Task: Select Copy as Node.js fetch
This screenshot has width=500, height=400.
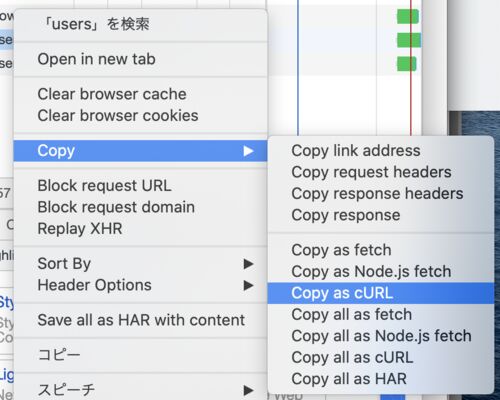Action: coord(381,272)
